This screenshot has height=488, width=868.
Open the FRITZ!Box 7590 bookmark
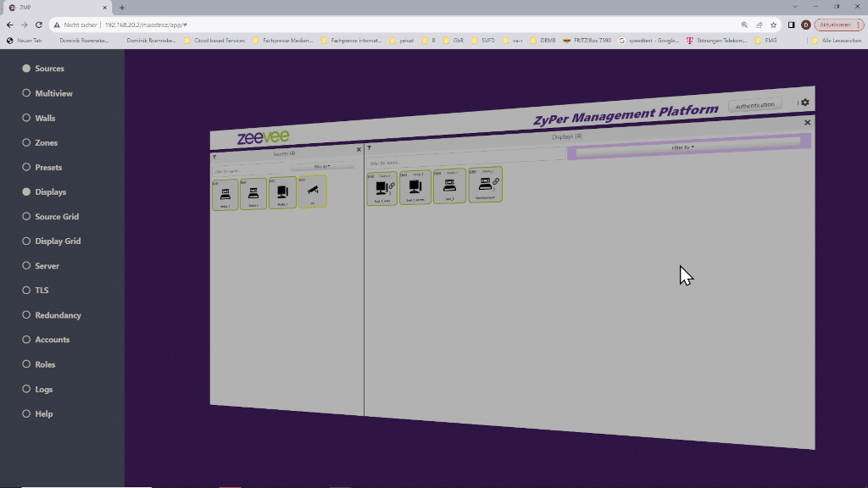[587, 41]
